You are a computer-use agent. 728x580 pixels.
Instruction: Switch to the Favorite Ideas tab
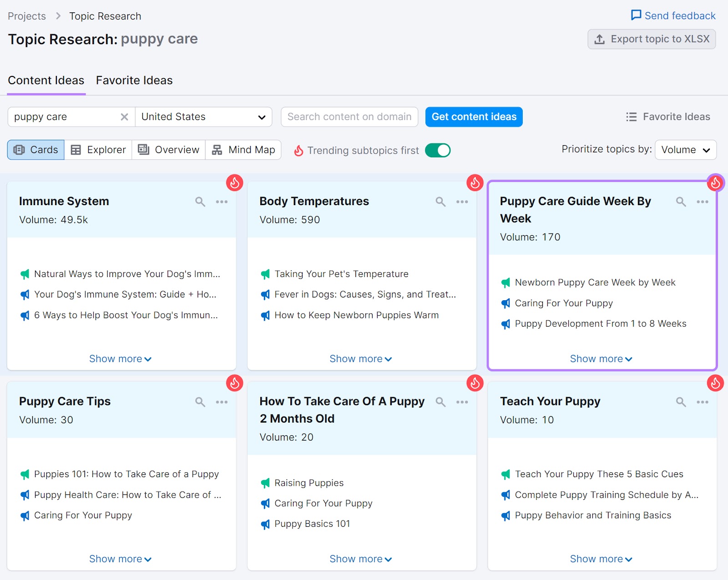tap(134, 80)
